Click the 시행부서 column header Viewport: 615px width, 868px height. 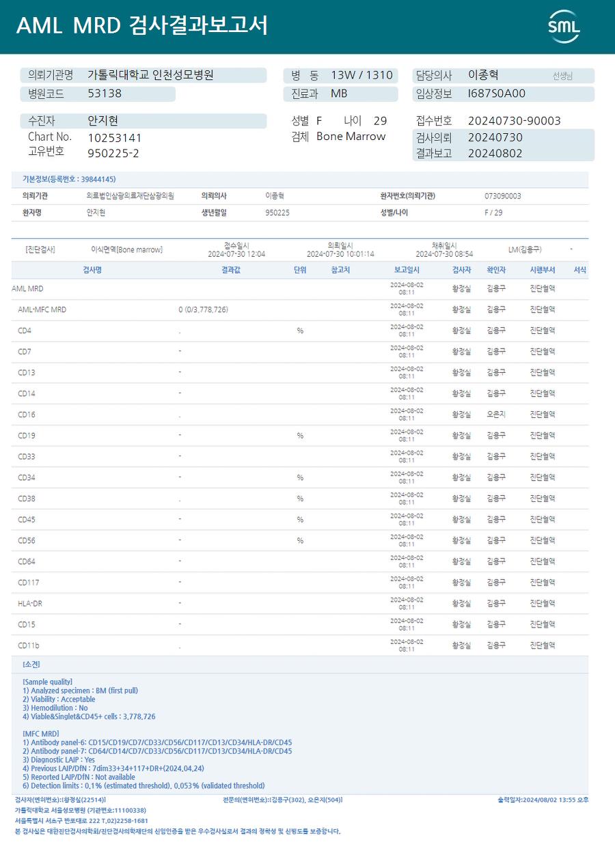(x=543, y=270)
